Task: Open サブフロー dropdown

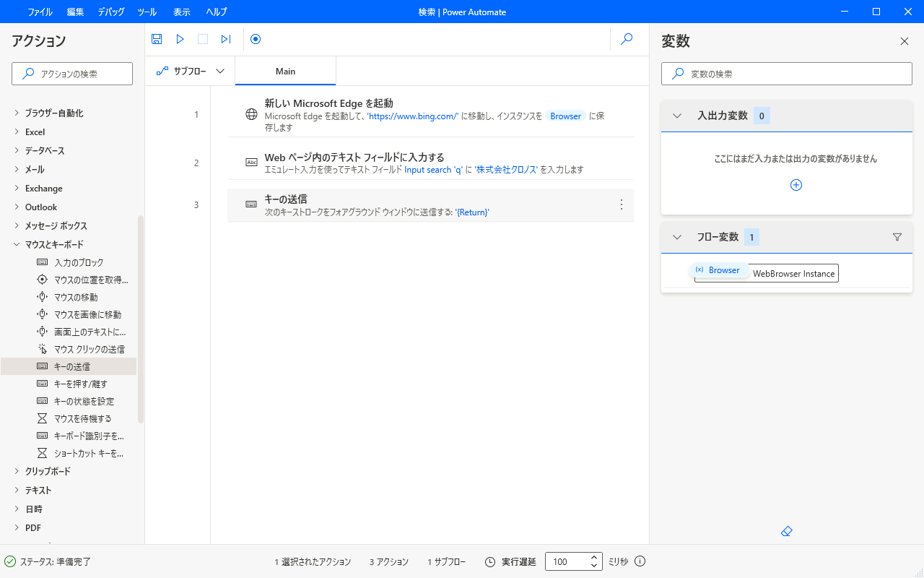Action: coord(191,71)
